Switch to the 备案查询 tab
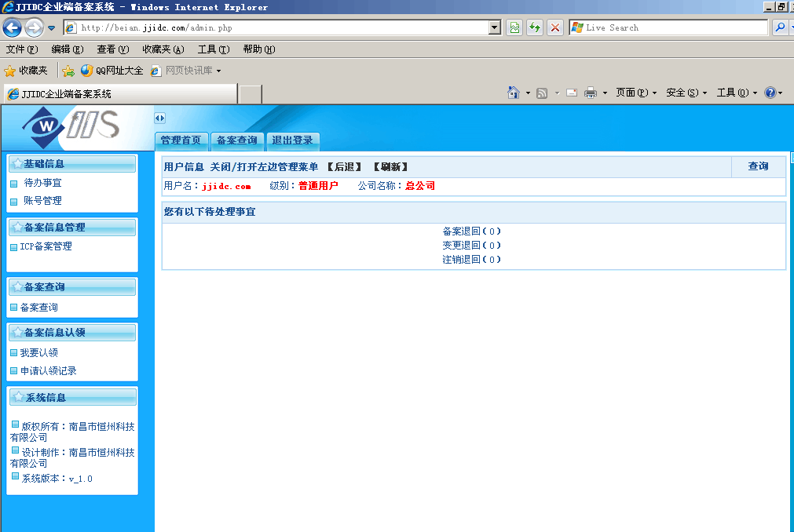Image resolution: width=794 pixels, height=532 pixels. (236, 141)
